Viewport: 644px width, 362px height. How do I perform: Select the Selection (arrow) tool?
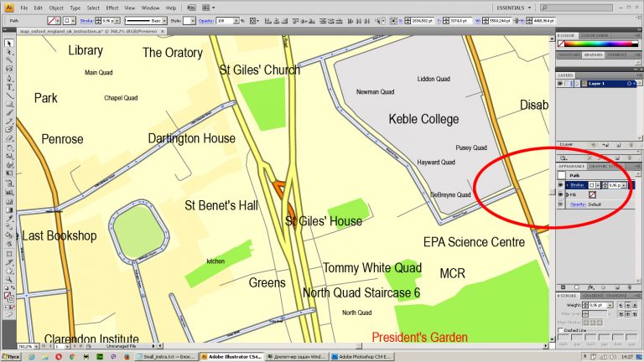[9, 44]
